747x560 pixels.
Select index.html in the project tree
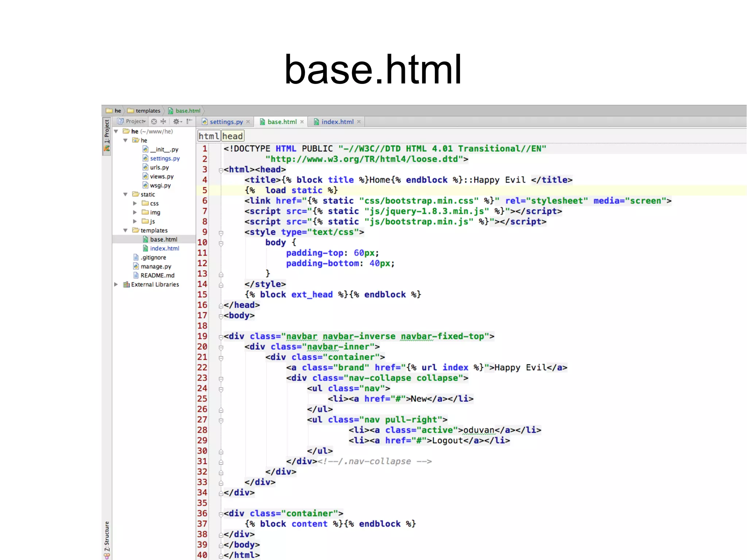click(x=165, y=248)
